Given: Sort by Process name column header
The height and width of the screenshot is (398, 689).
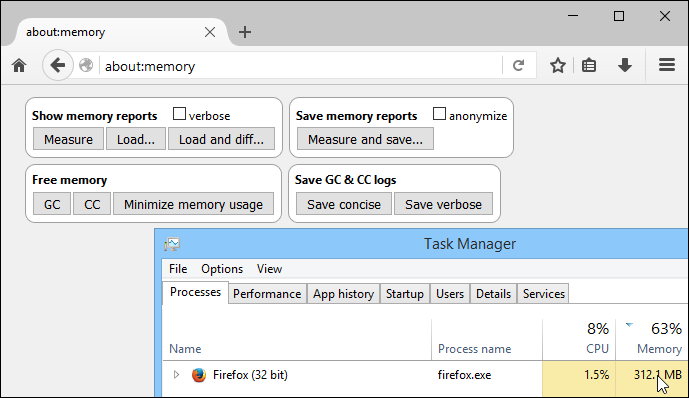Looking at the screenshot, I should tap(487, 340).
